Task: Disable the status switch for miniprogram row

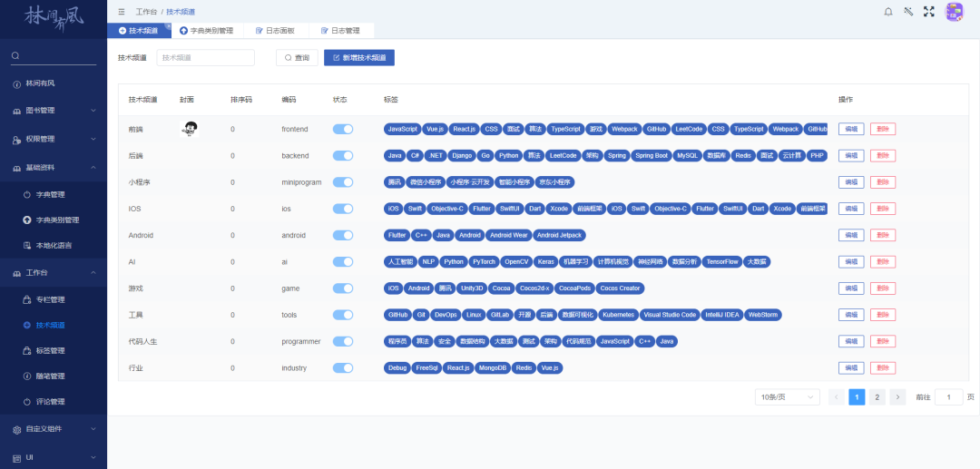Action: [343, 182]
